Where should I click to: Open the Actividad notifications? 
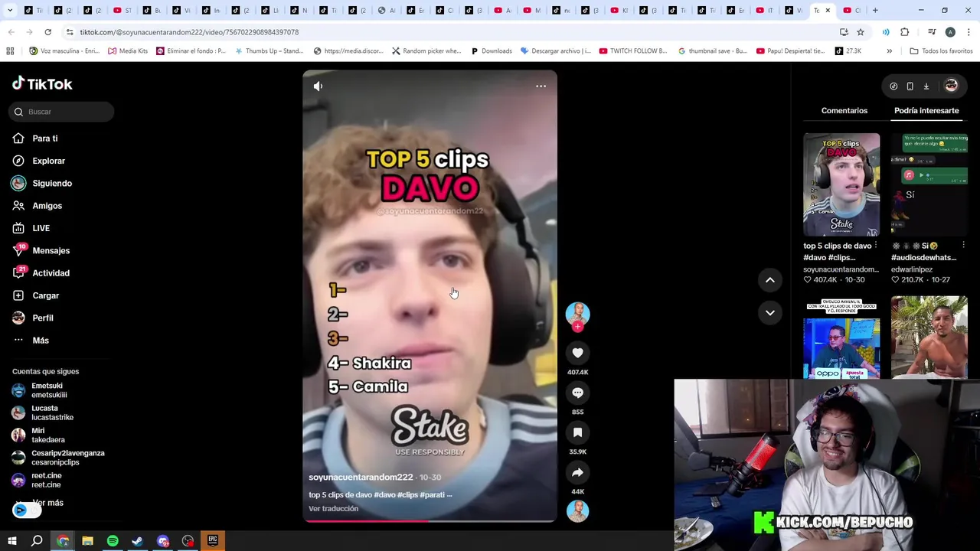tap(51, 273)
